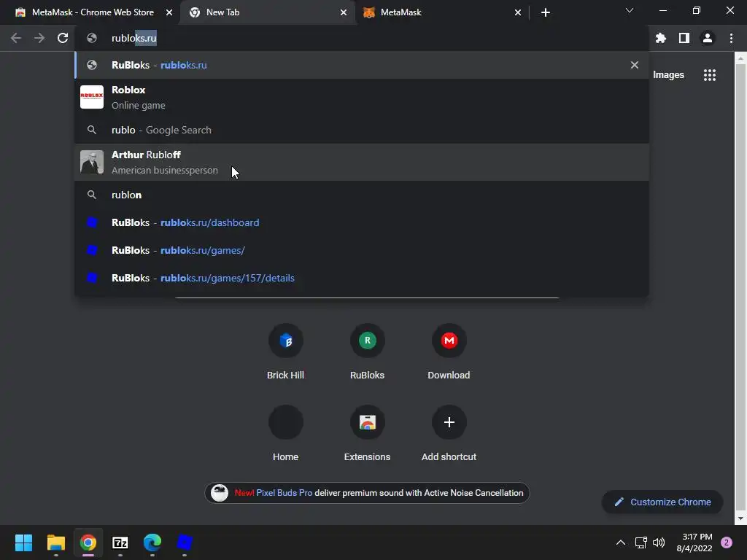The width and height of the screenshot is (747, 560).
Task: Open the clock showing 3:17 PM
Action: point(694,542)
